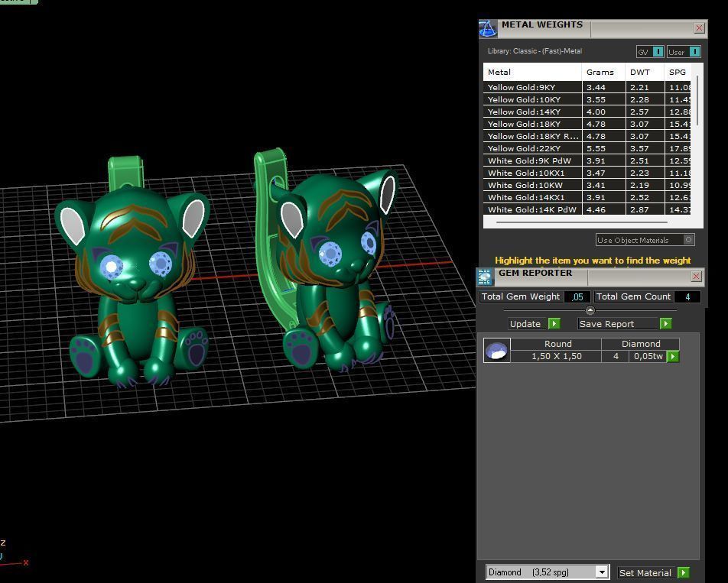Select the White Gold:14K PdW row

point(587,209)
